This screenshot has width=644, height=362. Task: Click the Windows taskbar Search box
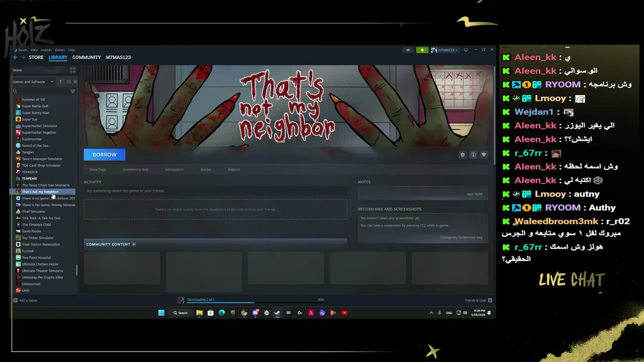[x=181, y=313]
